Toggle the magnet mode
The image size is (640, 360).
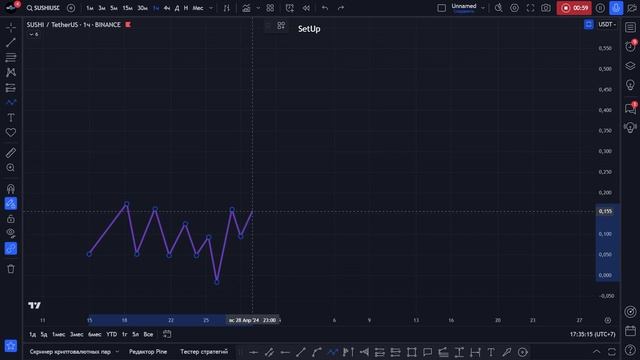[11, 189]
